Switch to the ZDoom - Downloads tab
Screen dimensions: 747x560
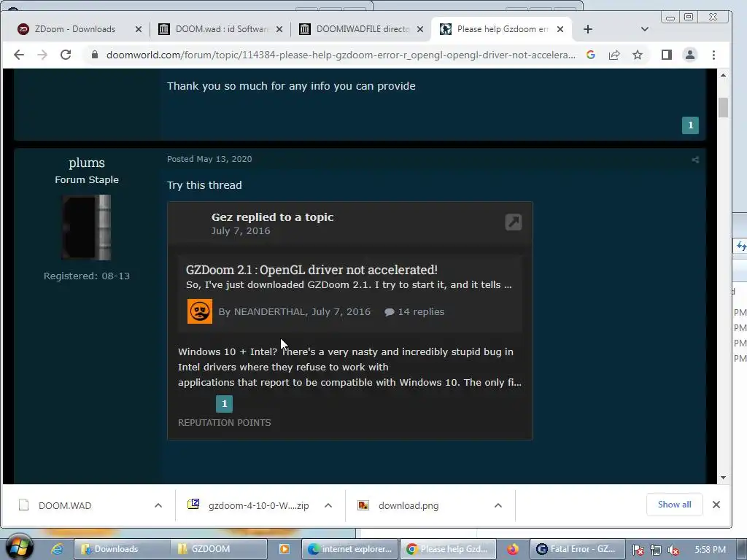click(x=75, y=29)
